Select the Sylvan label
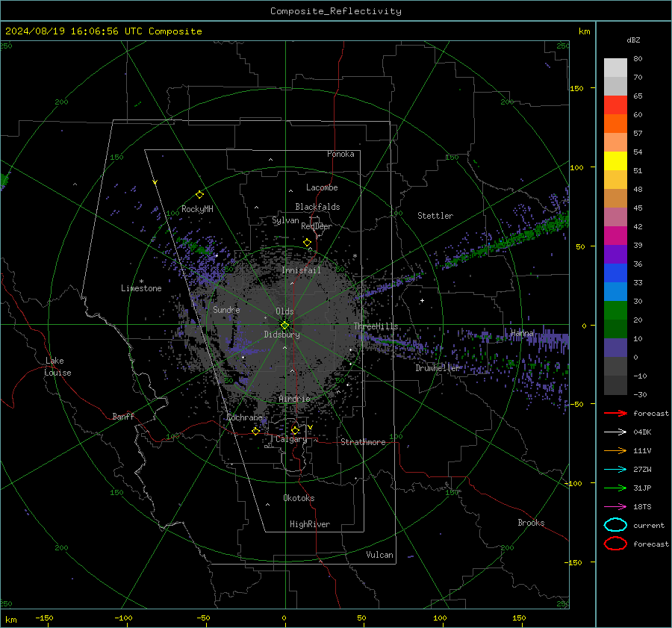The height and width of the screenshot is (628, 672). point(285,220)
